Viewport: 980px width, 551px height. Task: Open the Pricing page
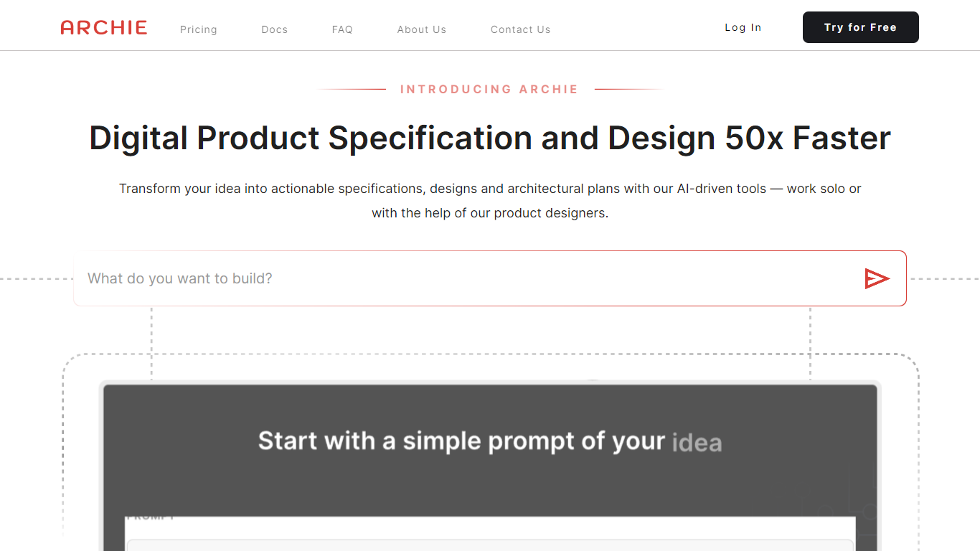[199, 29]
